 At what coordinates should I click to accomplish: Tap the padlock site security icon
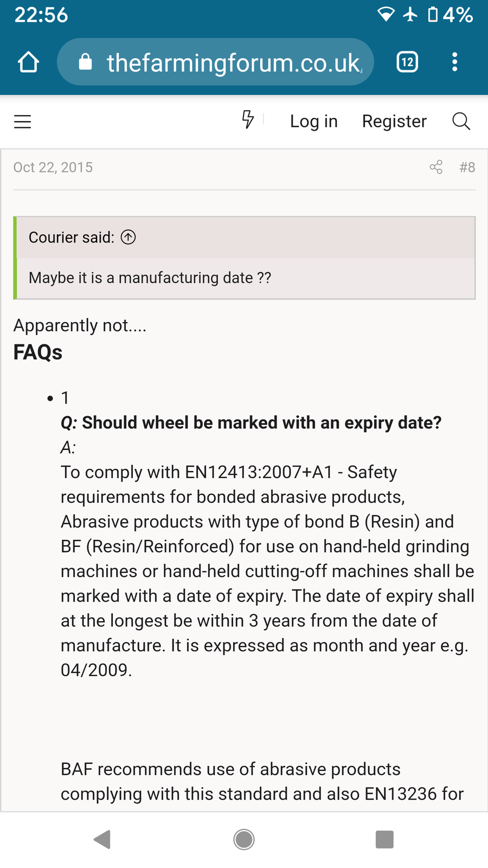(x=85, y=62)
